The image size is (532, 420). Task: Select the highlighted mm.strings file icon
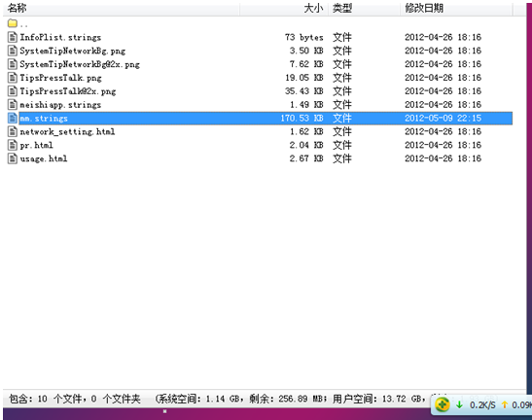click(13, 118)
